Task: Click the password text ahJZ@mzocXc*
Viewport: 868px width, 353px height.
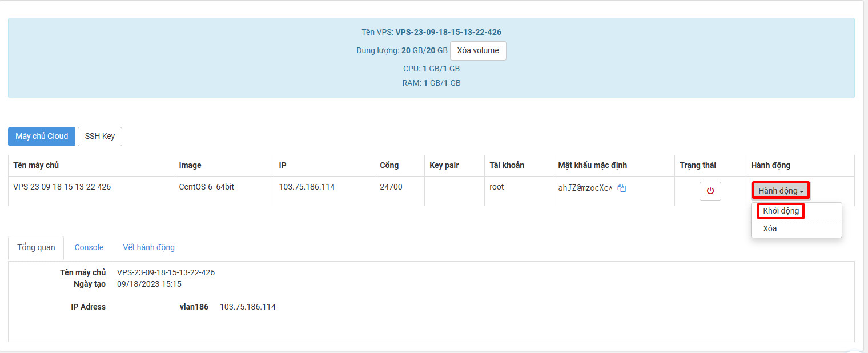Action: pyautogui.click(x=585, y=188)
